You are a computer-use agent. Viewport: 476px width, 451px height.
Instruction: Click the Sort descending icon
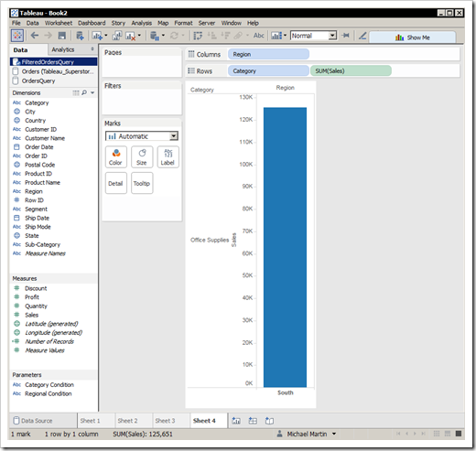tap(225, 36)
